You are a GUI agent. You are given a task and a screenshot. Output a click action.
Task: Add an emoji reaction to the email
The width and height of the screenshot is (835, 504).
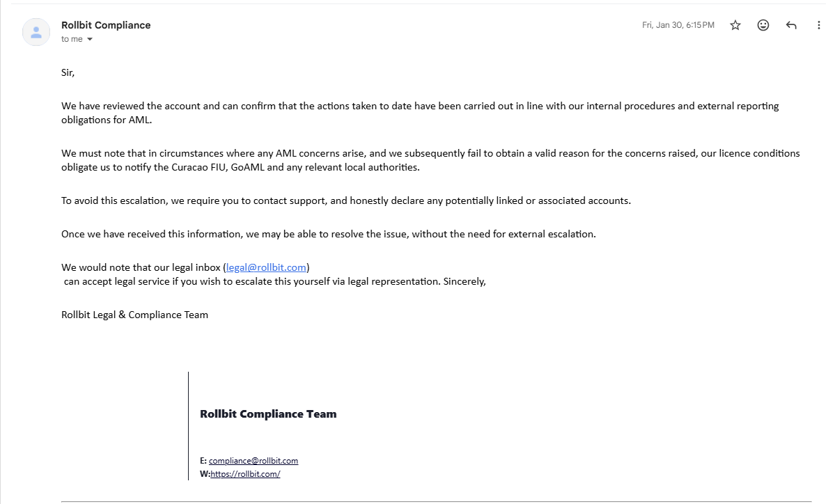[x=763, y=25]
